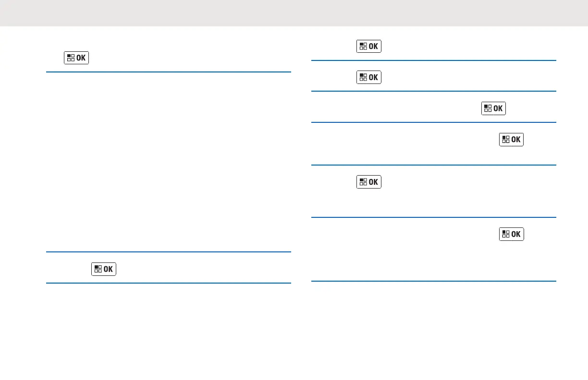Image resolution: width=588 pixels, height=380 pixels.
Task: Click the gray header bar at the top
Action: pos(294,13)
